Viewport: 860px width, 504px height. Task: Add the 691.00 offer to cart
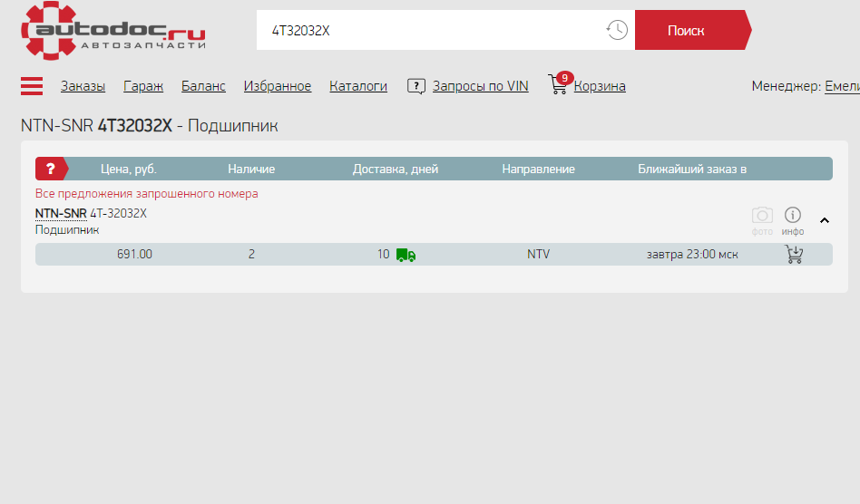(x=794, y=255)
